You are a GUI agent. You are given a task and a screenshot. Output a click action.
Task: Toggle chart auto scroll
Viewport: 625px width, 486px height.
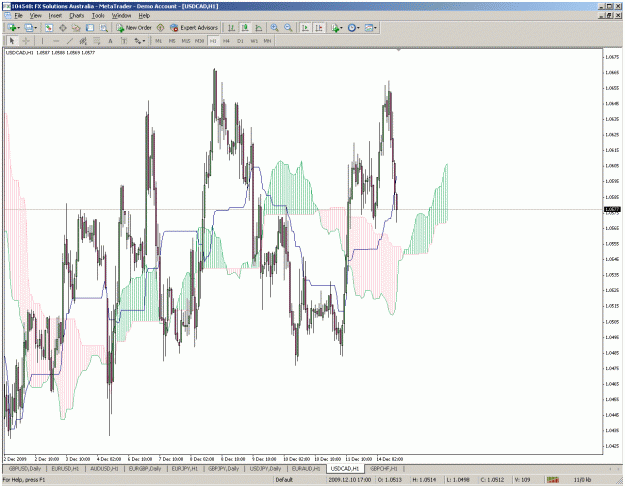tap(305, 28)
